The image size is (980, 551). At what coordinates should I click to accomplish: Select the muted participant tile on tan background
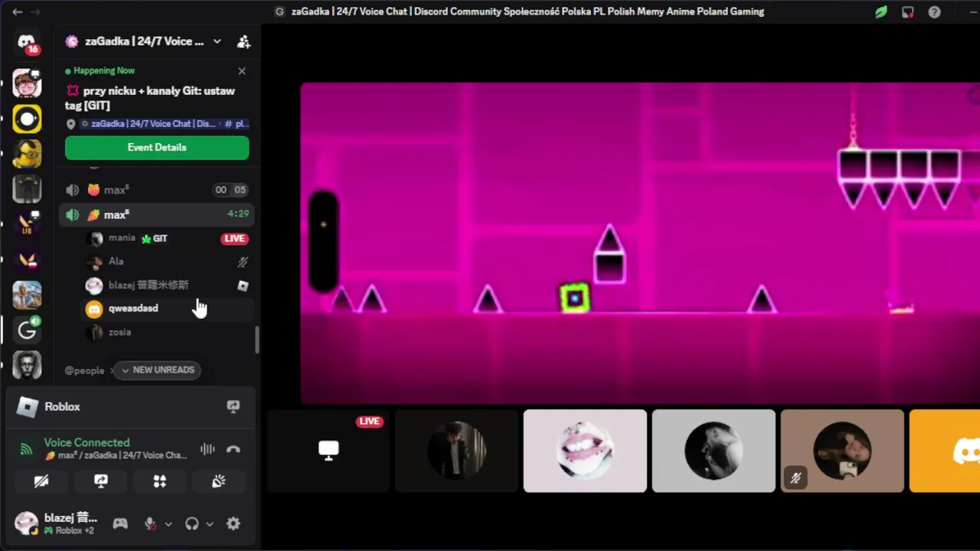[x=842, y=451]
